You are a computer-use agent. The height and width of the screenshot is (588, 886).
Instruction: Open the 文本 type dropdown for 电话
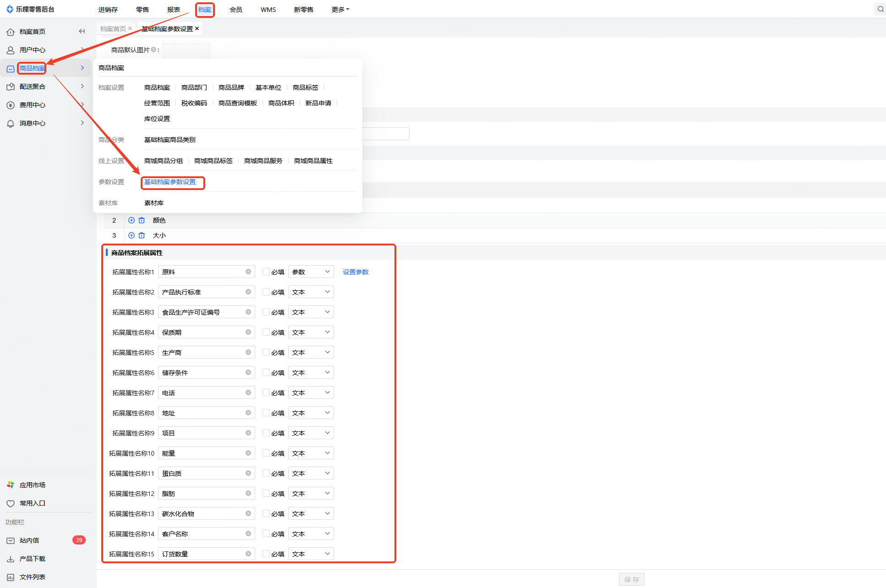(311, 392)
